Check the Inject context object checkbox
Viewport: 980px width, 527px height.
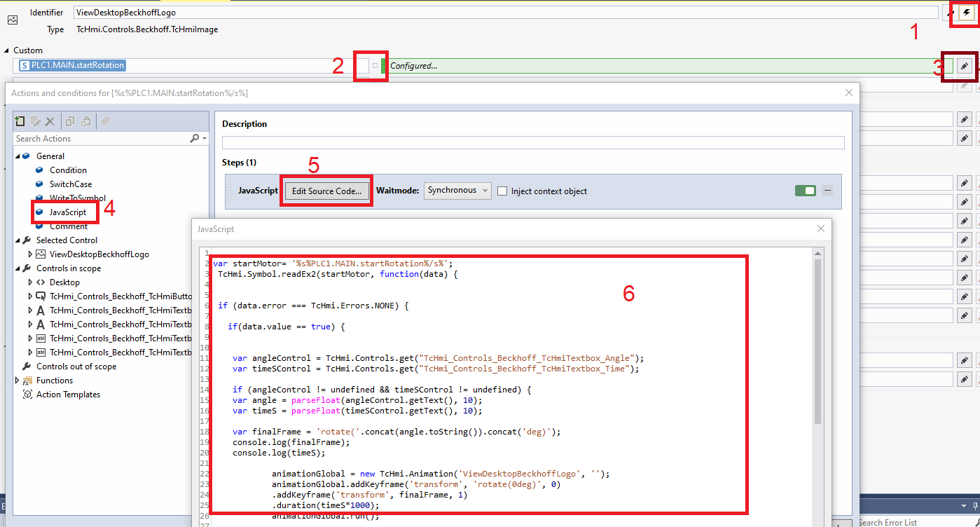[x=502, y=191]
